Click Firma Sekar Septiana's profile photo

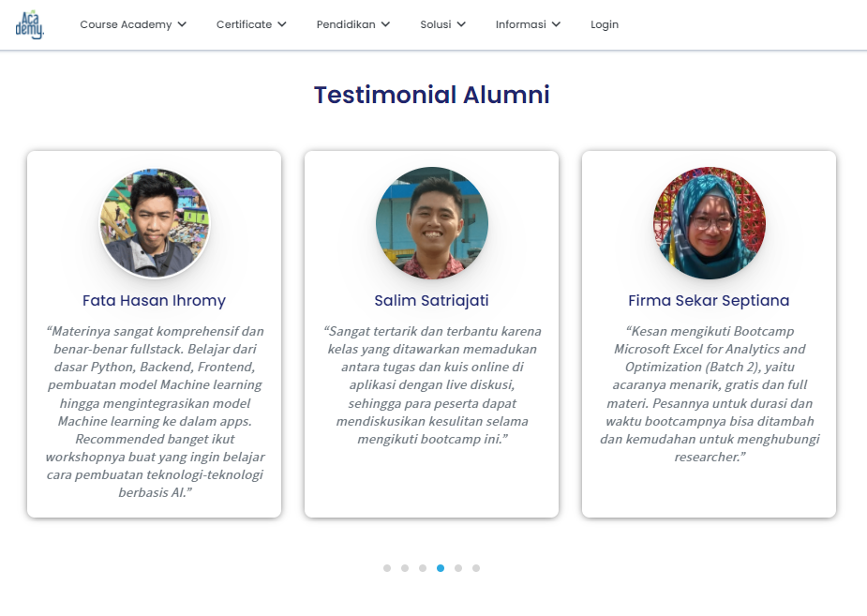pos(709,223)
